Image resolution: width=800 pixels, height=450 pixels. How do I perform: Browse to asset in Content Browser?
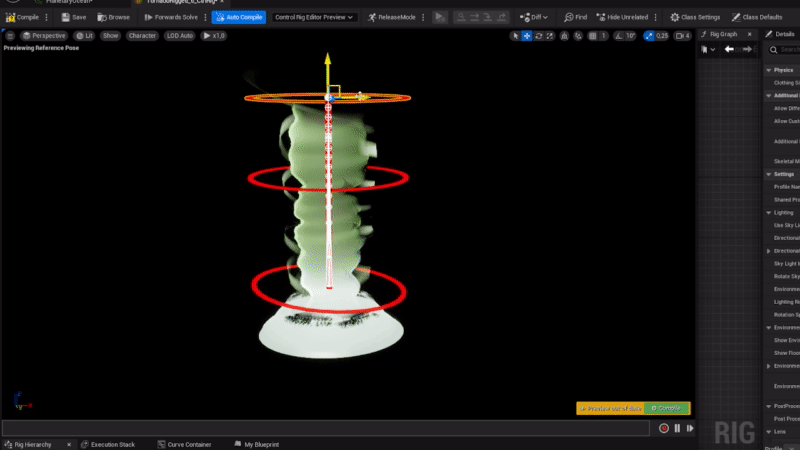tap(113, 17)
